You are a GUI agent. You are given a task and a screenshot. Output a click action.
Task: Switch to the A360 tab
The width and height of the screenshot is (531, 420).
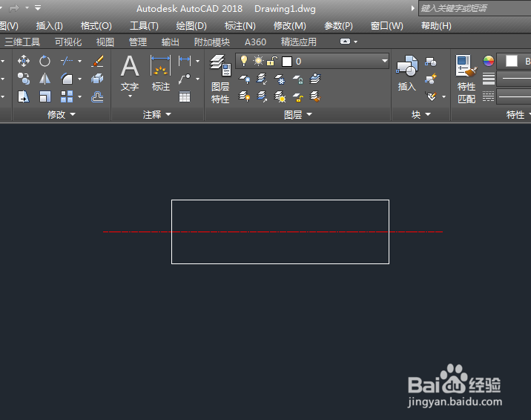[x=255, y=42]
